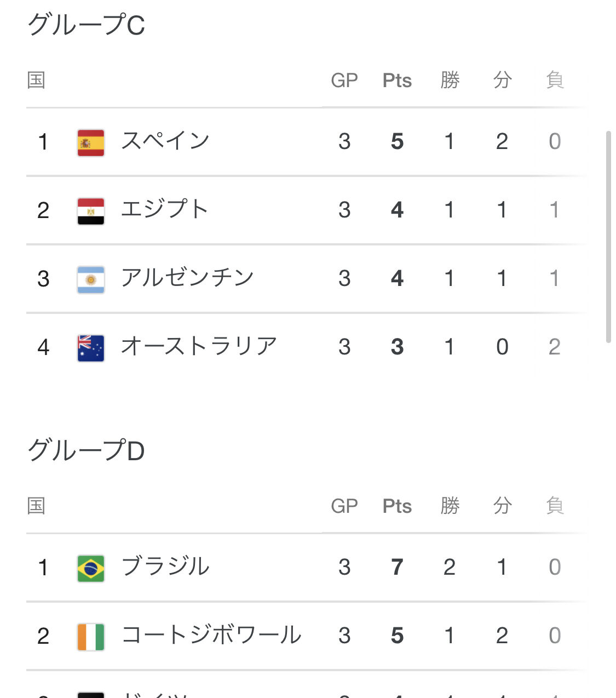Click the Australia flag icon

click(91, 348)
